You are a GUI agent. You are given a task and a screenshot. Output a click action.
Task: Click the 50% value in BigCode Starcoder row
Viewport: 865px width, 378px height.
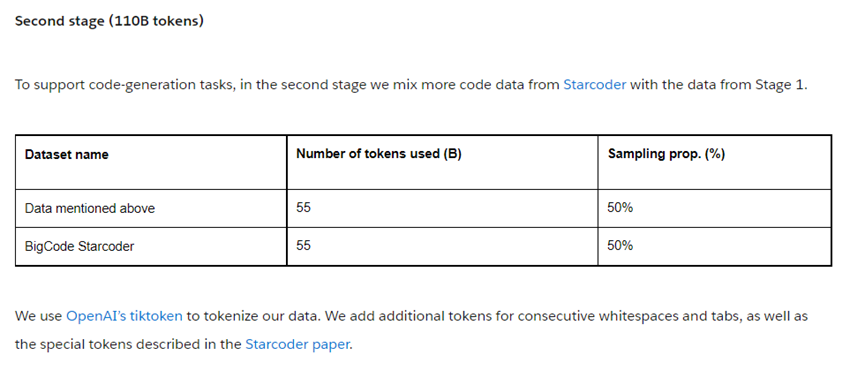(620, 245)
